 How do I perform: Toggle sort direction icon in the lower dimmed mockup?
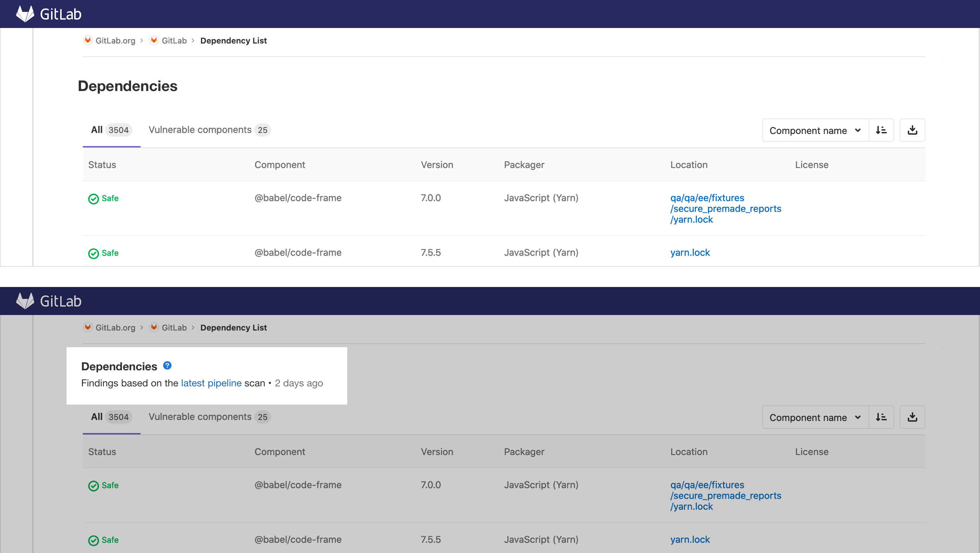(x=881, y=417)
